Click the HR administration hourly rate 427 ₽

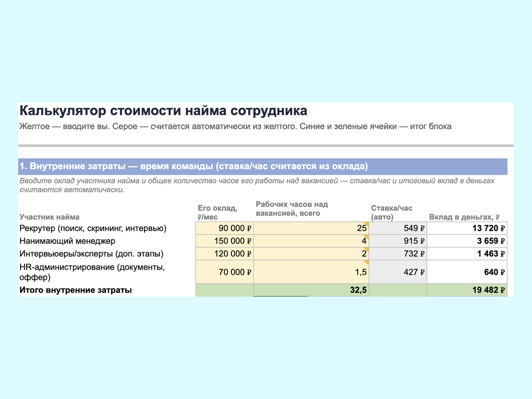pyautogui.click(x=398, y=272)
